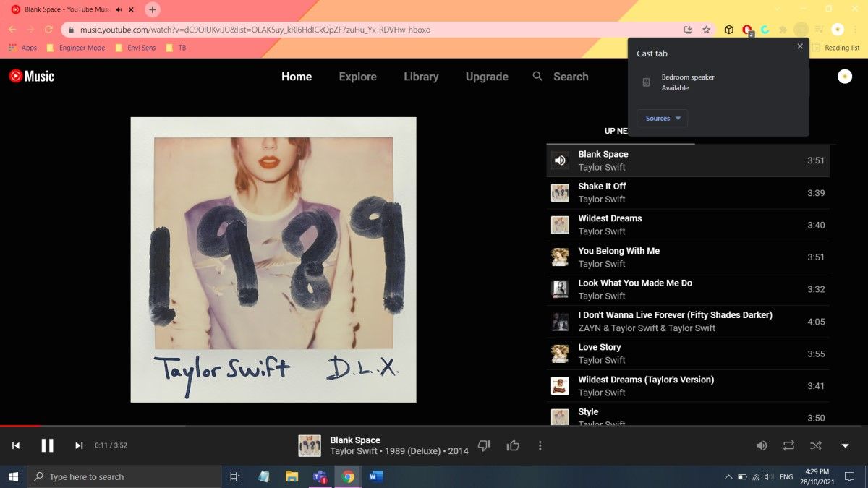The width and height of the screenshot is (868, 488).
Task: Click the browser back arrow
Action: [x=13, y=30]
